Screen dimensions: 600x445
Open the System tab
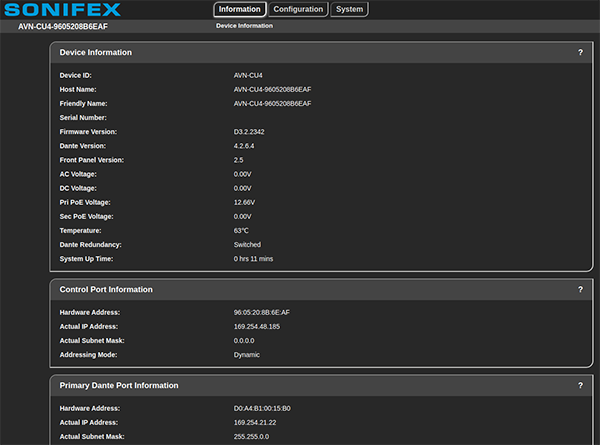click(349, 9)
